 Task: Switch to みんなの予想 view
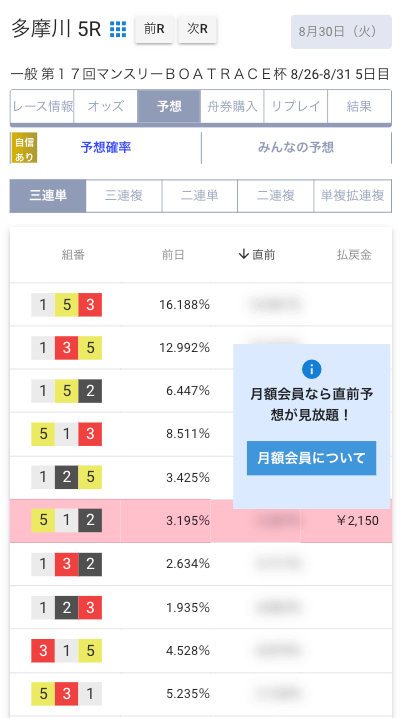296,147
